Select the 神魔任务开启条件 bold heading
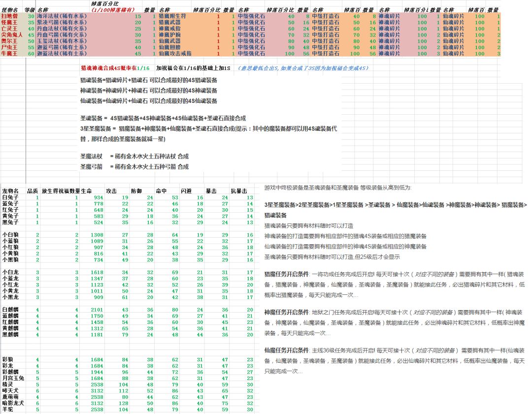This screenshot has width=532, height=414. click(287, 312)
